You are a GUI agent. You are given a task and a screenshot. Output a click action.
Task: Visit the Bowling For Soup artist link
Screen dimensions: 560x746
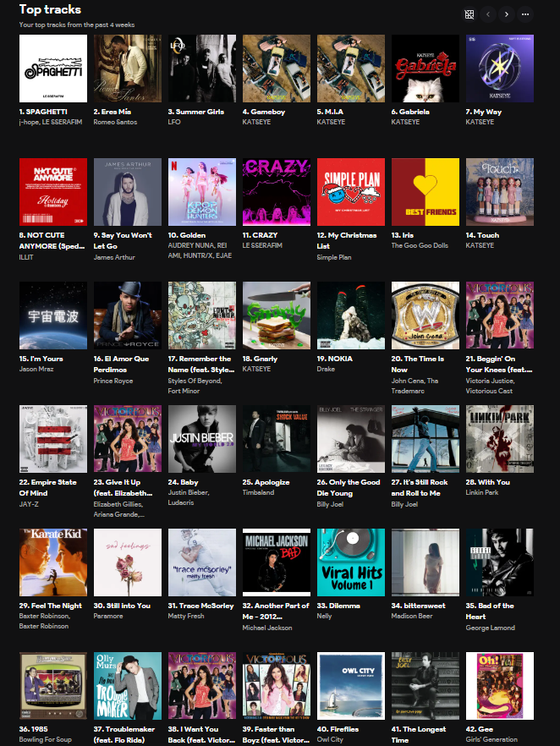point(45,739)
